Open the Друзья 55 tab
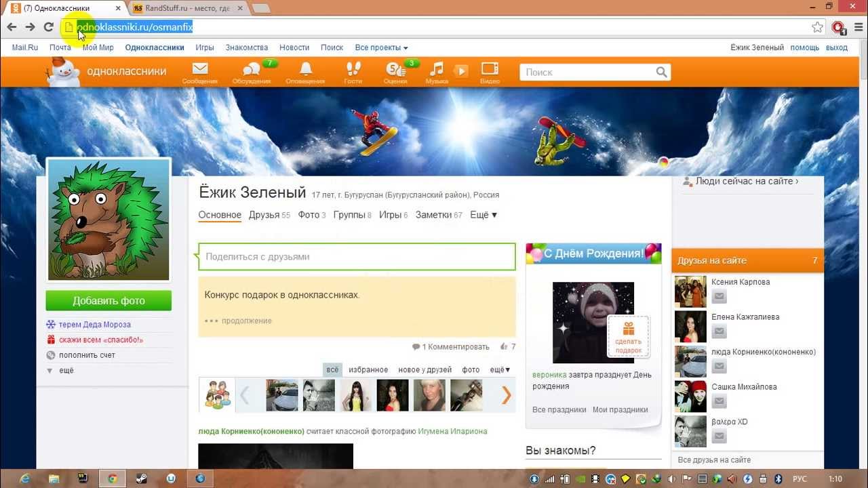The height and width of the screenshot is (488, 868). click(269, 215)
